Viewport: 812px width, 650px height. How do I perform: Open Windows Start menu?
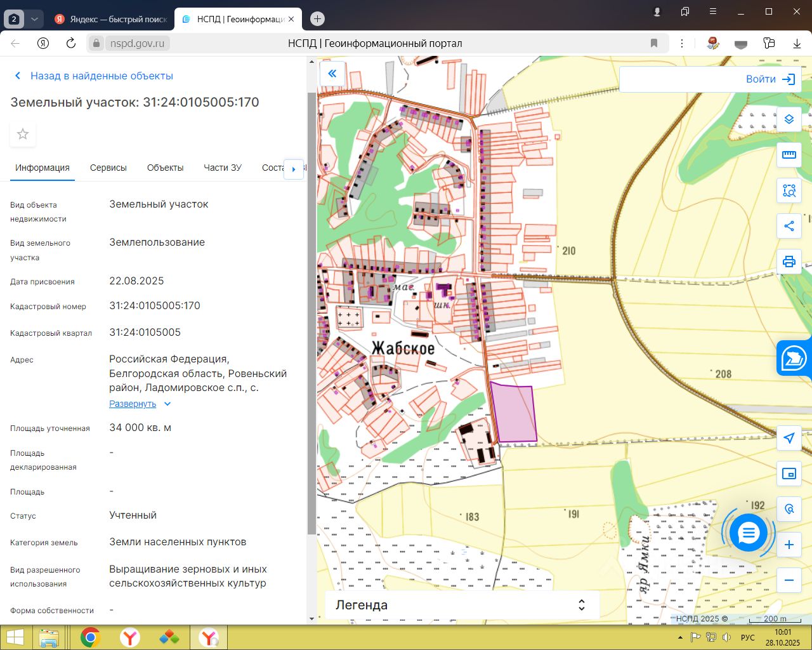point(15,637)
